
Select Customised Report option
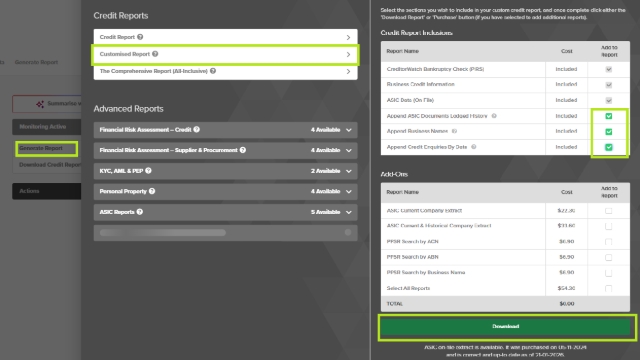[x=225, y=54]
